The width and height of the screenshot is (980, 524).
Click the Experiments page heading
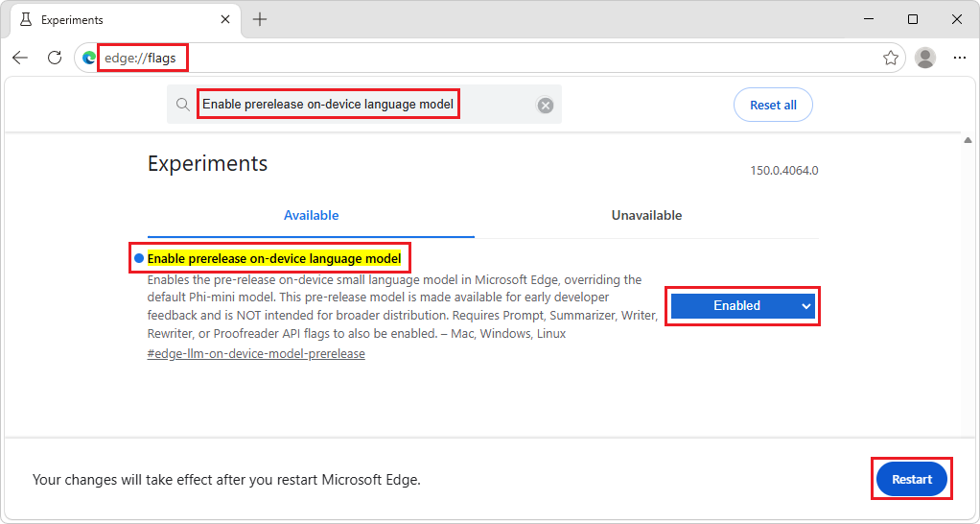207,163
